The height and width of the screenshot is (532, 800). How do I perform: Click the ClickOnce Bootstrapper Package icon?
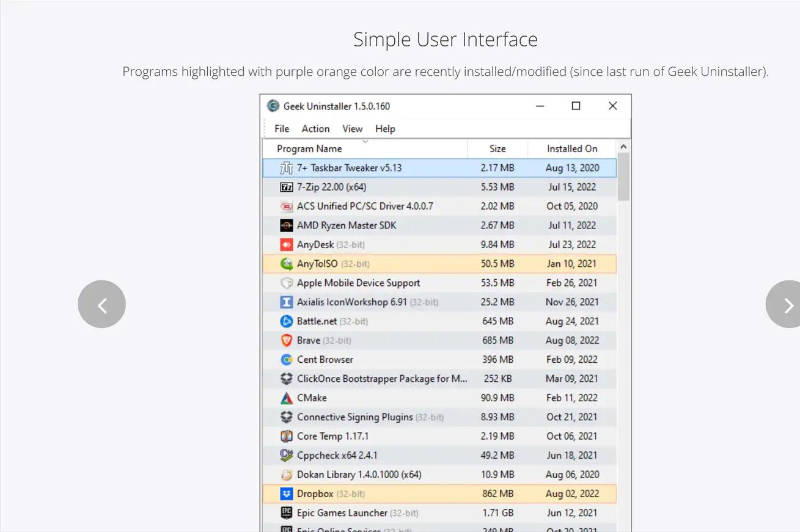click(x=286, y=379)
